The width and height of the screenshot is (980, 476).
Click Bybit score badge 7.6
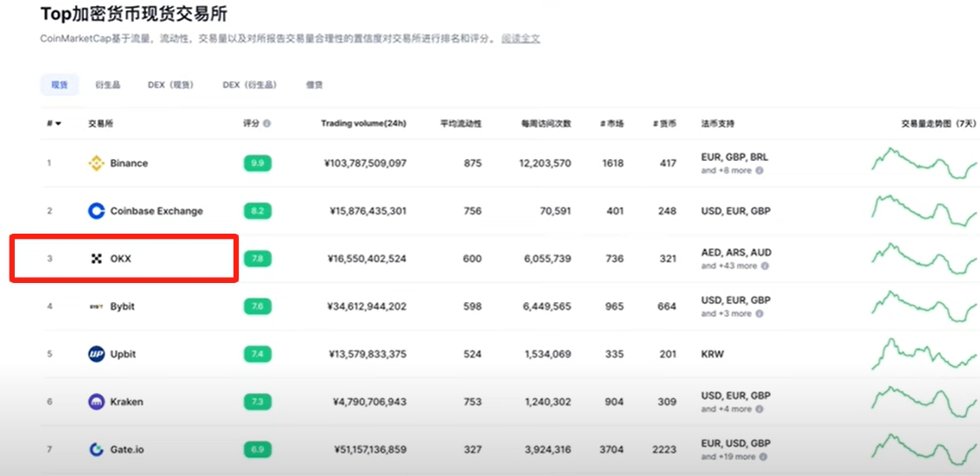(x=258, y=306)
